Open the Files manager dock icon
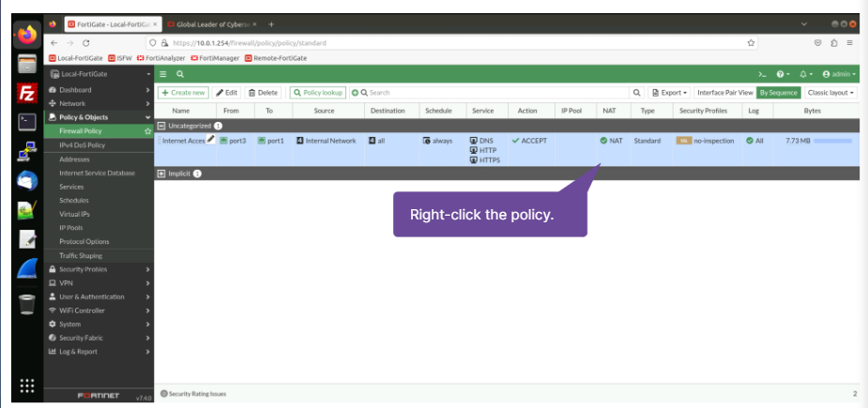868x408 pixels. click(x=26, y=65)
